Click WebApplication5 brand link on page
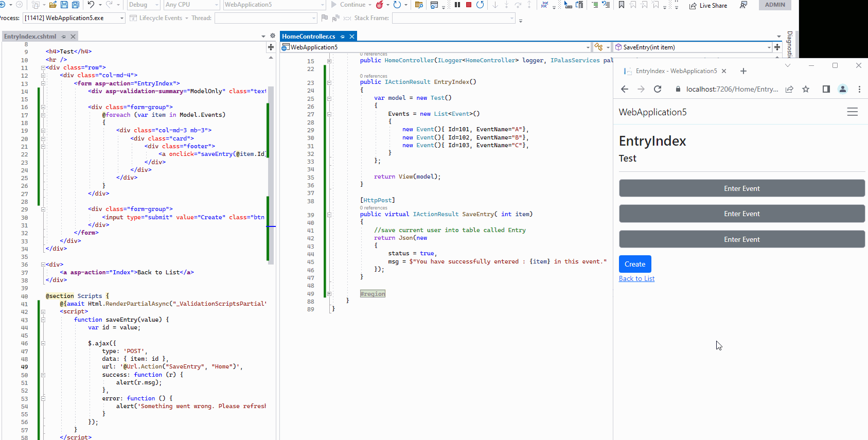Screen dimensions: 868x440 652,112
